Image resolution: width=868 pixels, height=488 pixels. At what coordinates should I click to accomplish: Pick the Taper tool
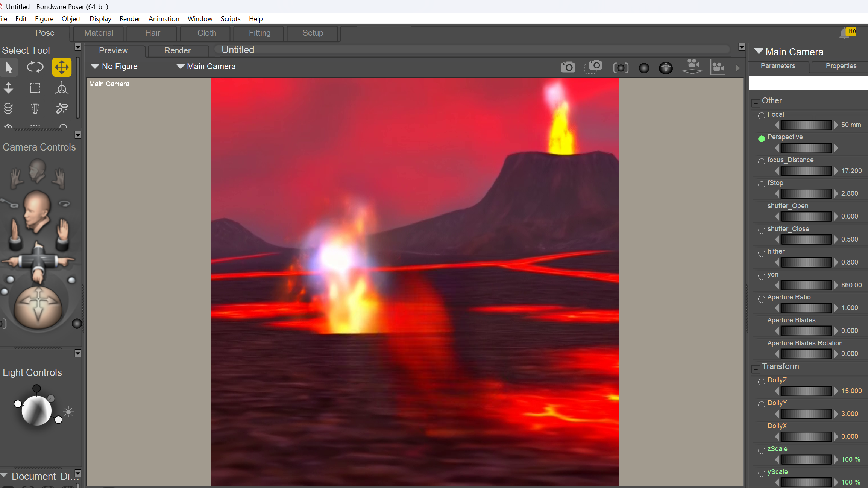35,109
